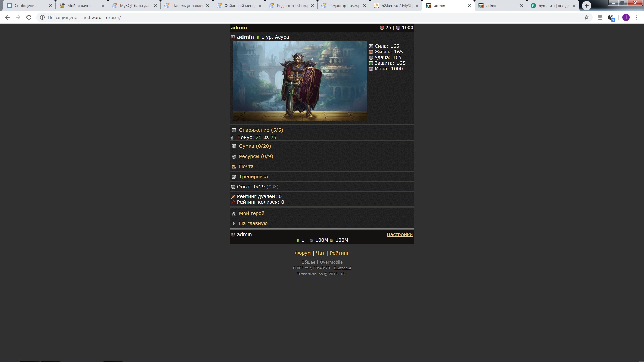Click the browser back arrow
The width and height of the screenshot is (644, 362).
point(7,17)
